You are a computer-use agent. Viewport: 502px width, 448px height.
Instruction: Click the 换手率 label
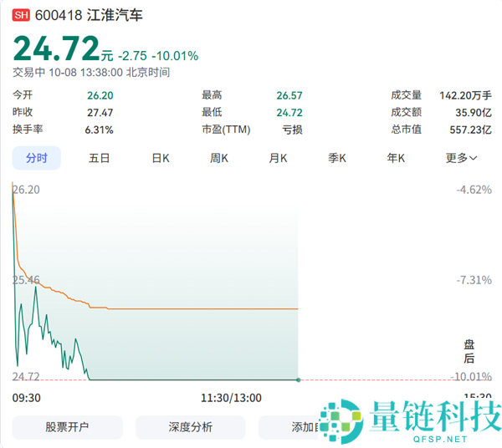28,130
